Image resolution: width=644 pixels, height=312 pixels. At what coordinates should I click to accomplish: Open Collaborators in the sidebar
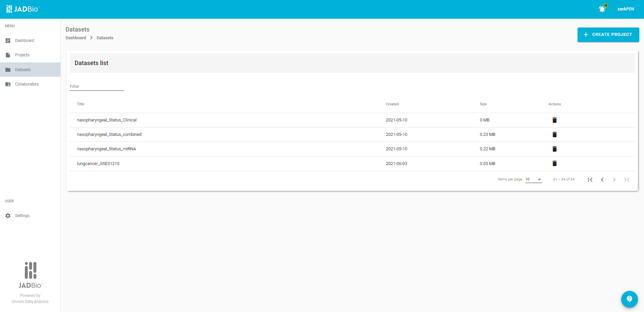tap(30, 84)
